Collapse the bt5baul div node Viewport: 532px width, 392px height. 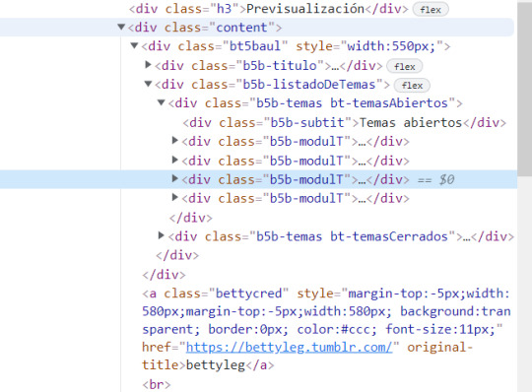coord(134,45)
